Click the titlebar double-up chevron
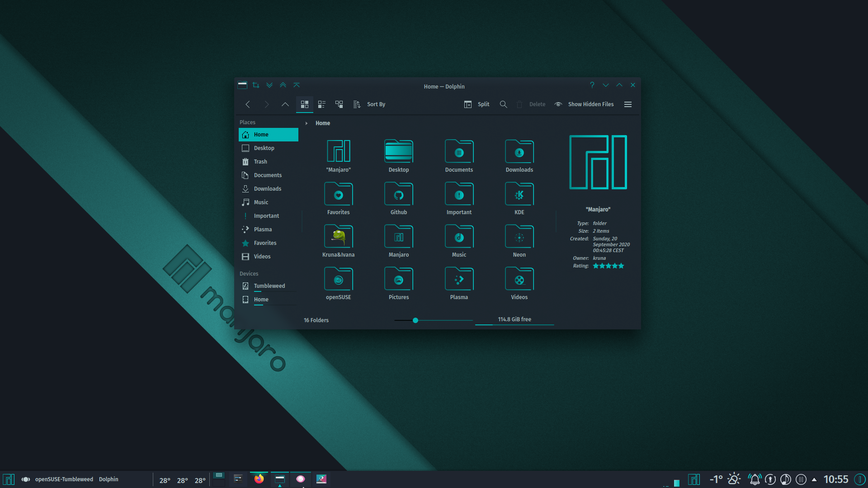Screen dimensions: 868x488 pyautogui.click(x=283, y=85)
